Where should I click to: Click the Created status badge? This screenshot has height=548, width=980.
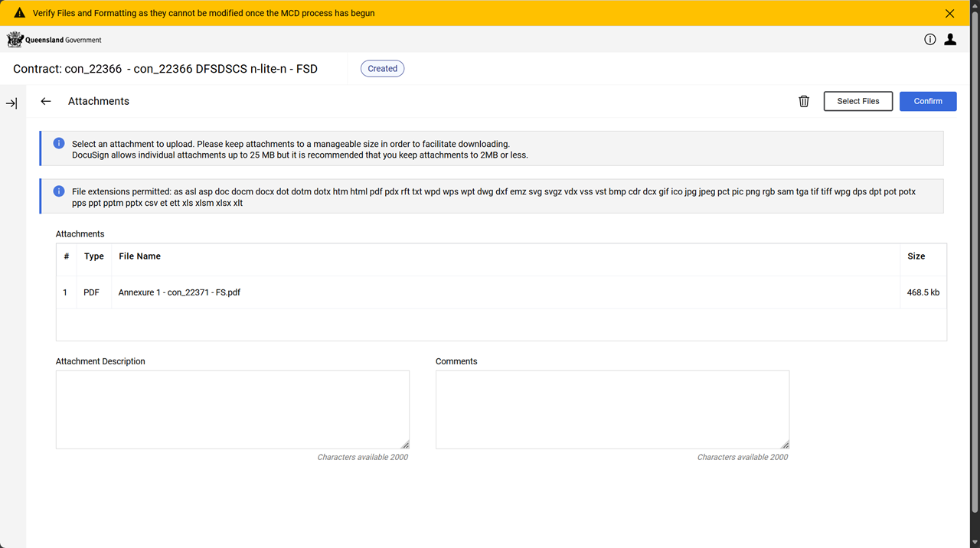click(382, 69)
